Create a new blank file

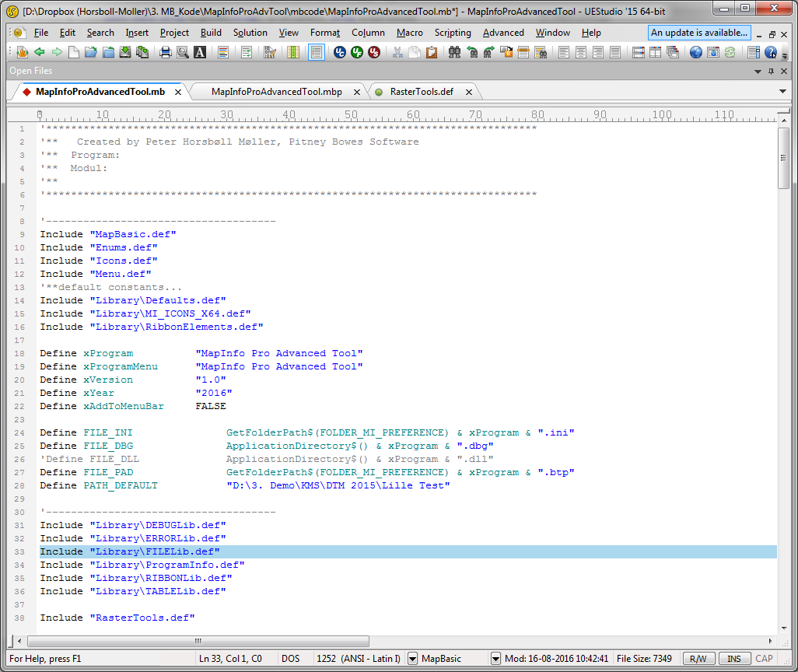74,52
